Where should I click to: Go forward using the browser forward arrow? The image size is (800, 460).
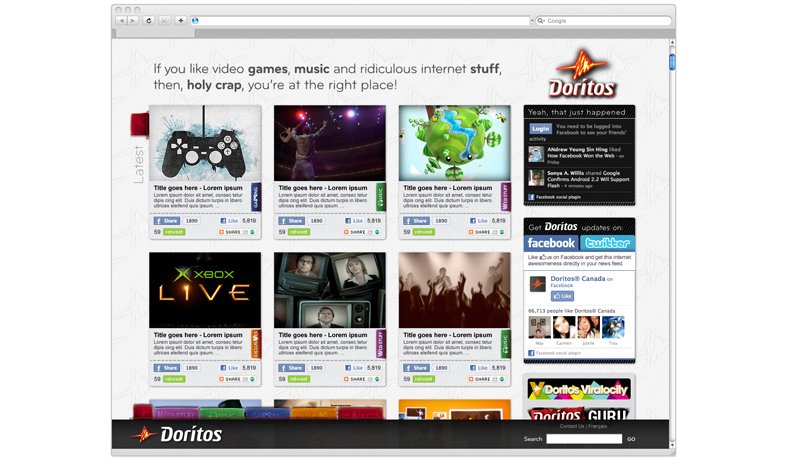(x=133, y=20)
